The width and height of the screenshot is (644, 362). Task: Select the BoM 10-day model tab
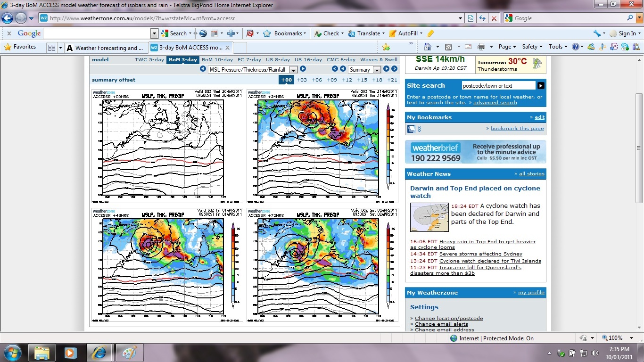(x=217, y=60)
